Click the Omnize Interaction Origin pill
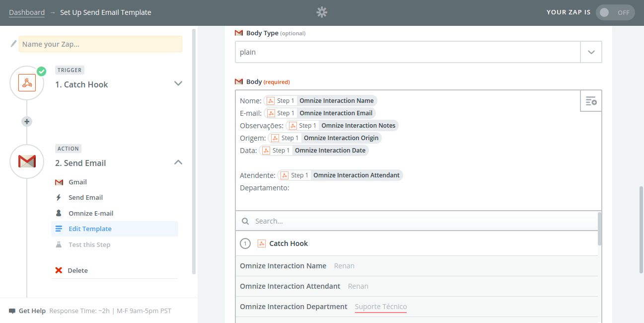 [325, 138]
